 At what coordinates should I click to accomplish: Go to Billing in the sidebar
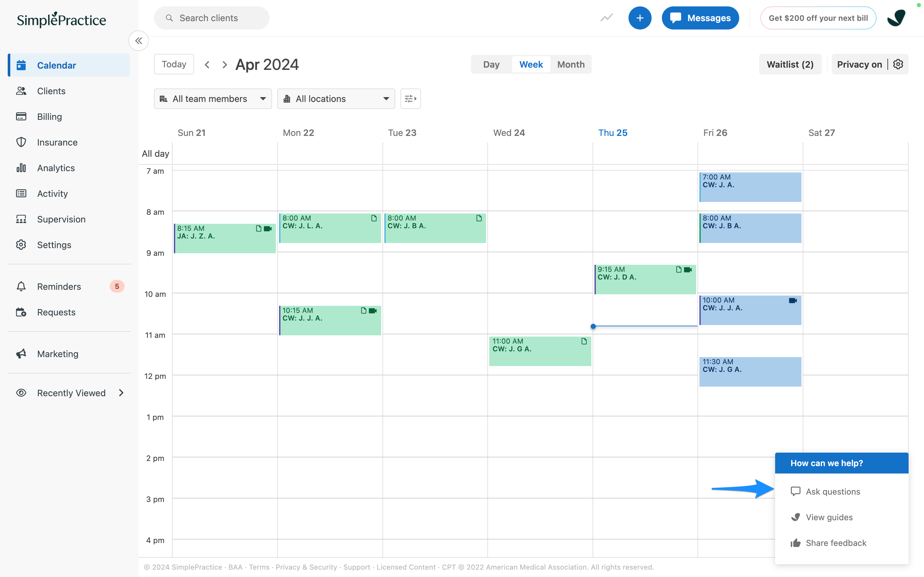coord(49,116)
